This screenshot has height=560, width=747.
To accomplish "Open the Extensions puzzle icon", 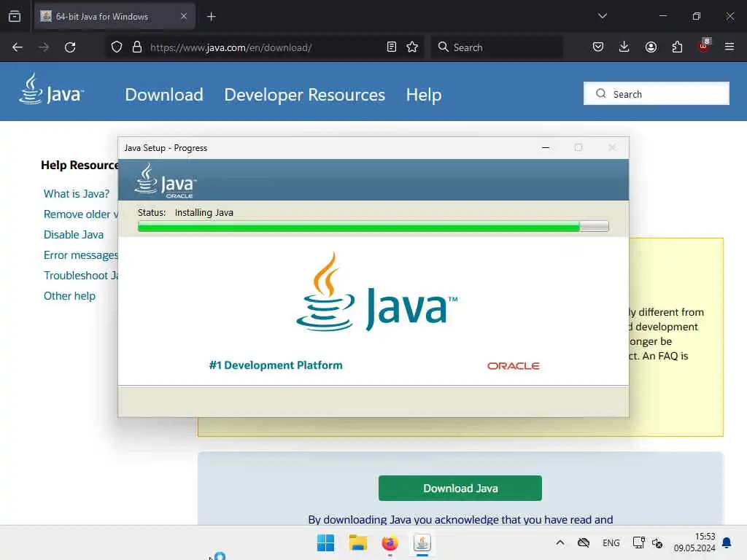I will coord(677,47).
